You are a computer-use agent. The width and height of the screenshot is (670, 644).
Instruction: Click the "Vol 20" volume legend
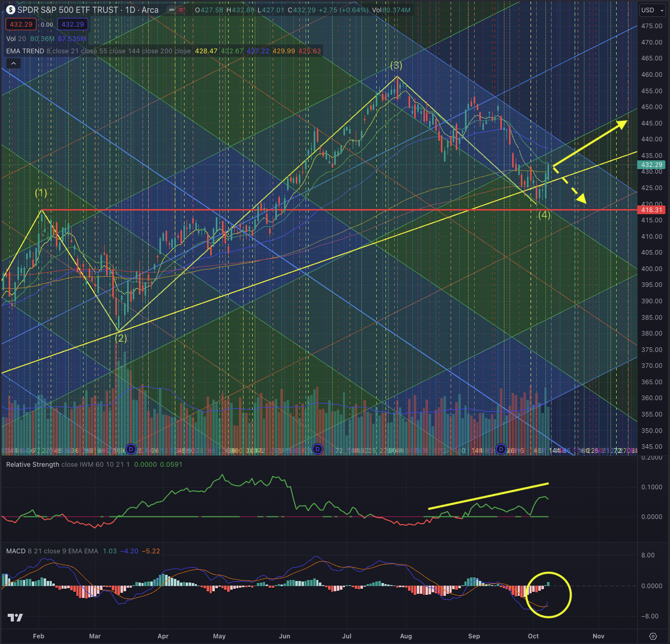click(14, 38)
